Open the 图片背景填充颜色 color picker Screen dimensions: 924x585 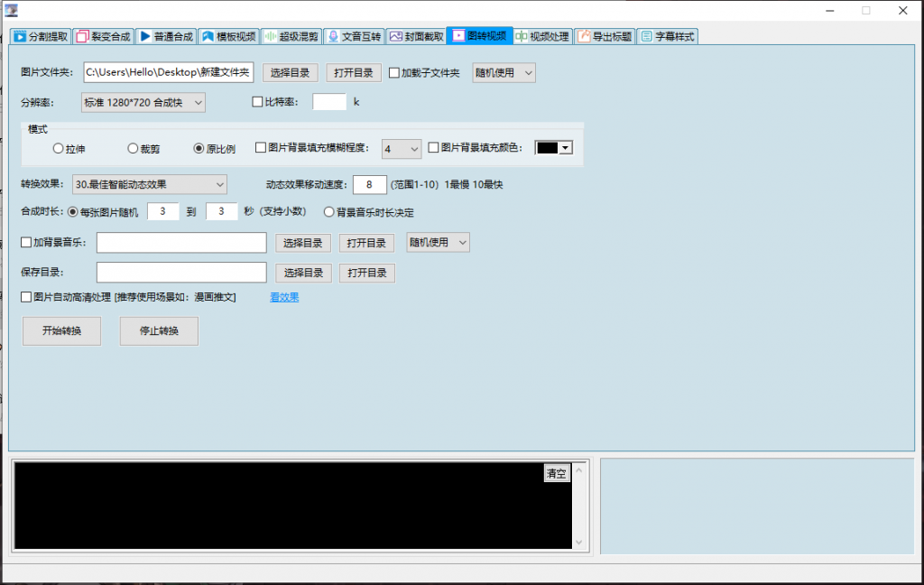pos(564,147)
